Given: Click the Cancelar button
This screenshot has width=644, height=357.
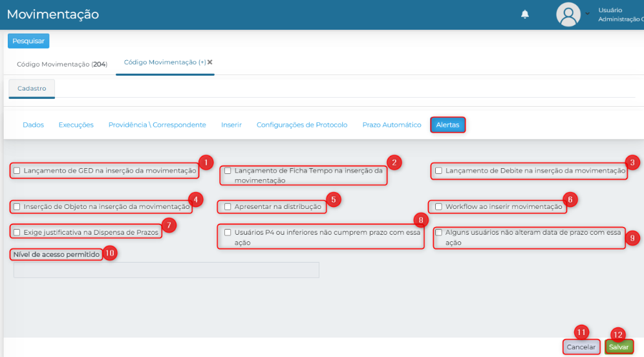Looking at the screenshot, I should point(581,347).
